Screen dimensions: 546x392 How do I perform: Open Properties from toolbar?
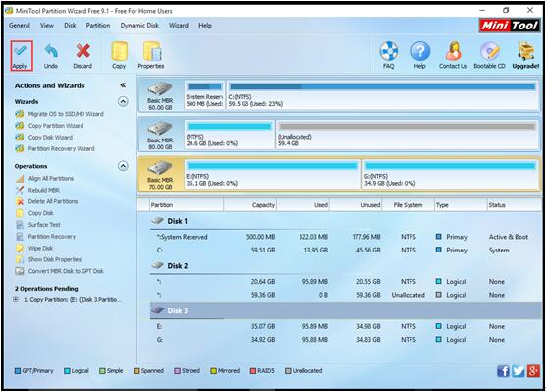[x=151, y=56]
